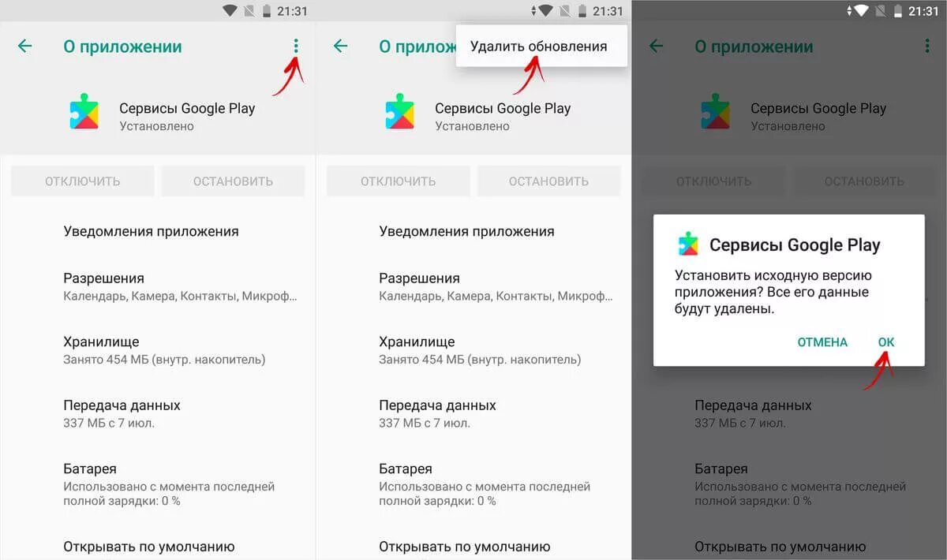Image resolution: width=947 pixels, height=560 pixels.
Task: Tap the back arrow in the first screen
Action: click(x=25, y=47)
